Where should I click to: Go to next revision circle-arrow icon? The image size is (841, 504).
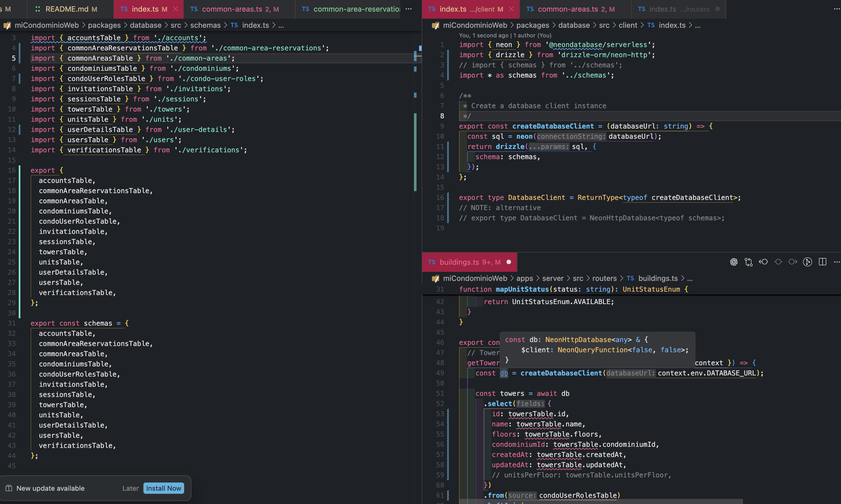click(793, 262)
